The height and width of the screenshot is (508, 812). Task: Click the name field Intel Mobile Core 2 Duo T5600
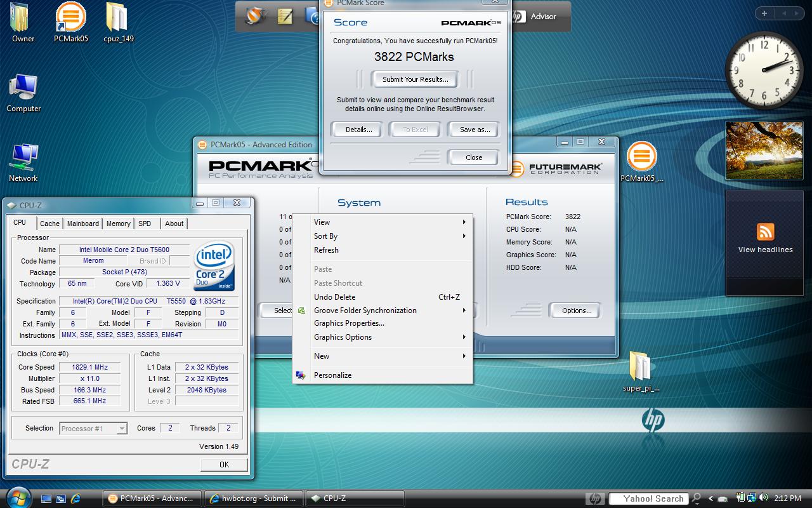click(124, 250)
